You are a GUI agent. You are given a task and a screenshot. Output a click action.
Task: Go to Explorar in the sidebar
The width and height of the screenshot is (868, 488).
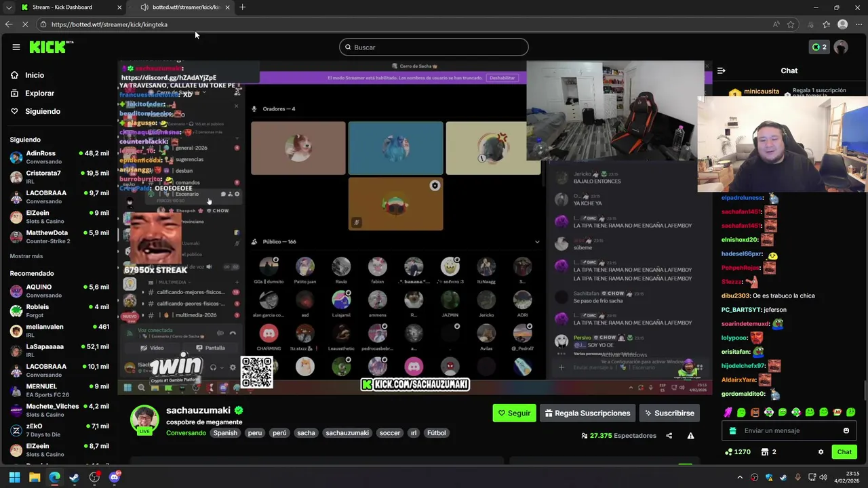pyautogui.click(x=40, y=93)
